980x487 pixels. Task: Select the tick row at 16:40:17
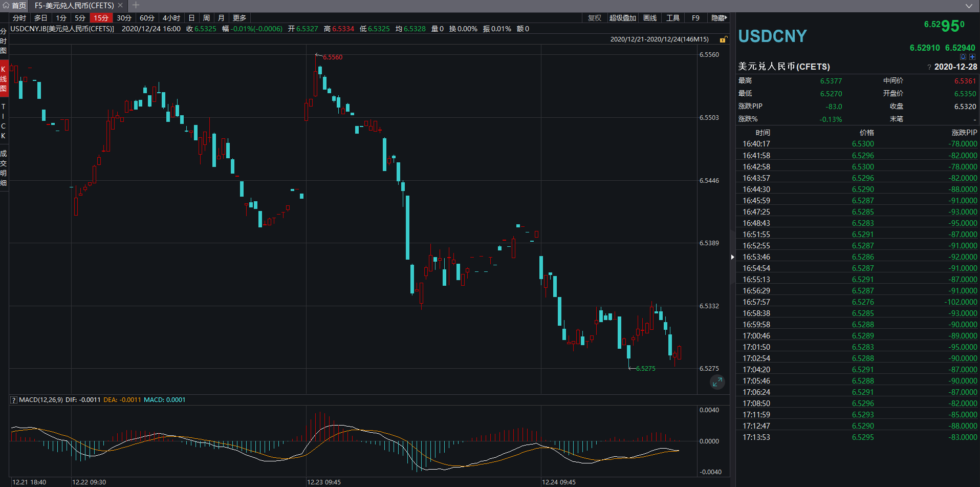click(858, 144)
